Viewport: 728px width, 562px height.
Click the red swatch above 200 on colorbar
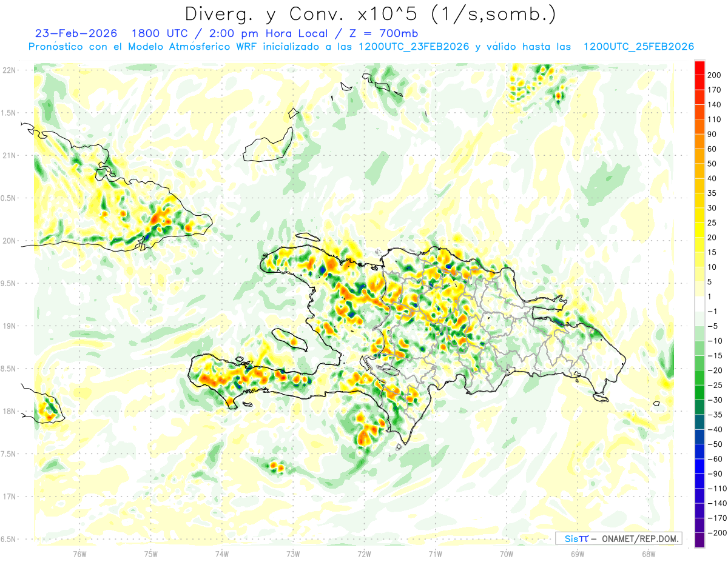point(699,67)
